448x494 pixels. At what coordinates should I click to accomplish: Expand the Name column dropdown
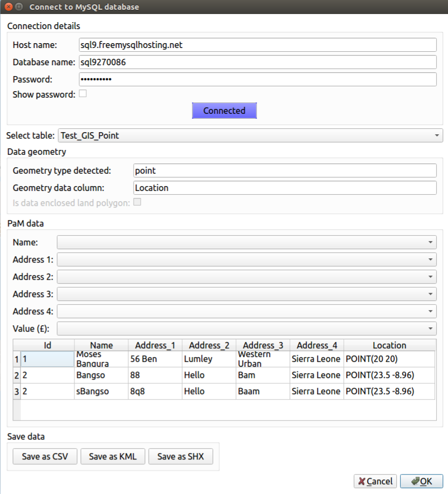click(247, 242)
